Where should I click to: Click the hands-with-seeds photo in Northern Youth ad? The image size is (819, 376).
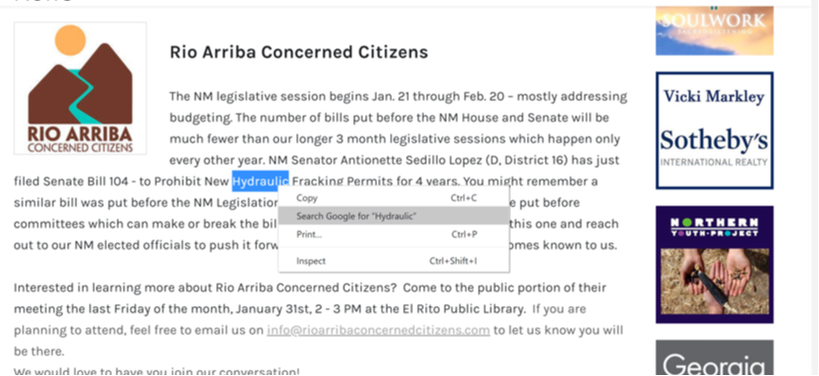tap(715, 281)
